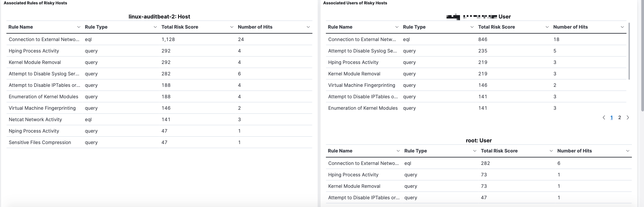Click the Netcat Network Activity rule cell
Viewport: 644px width, 207px height.
tap(35, 119)
